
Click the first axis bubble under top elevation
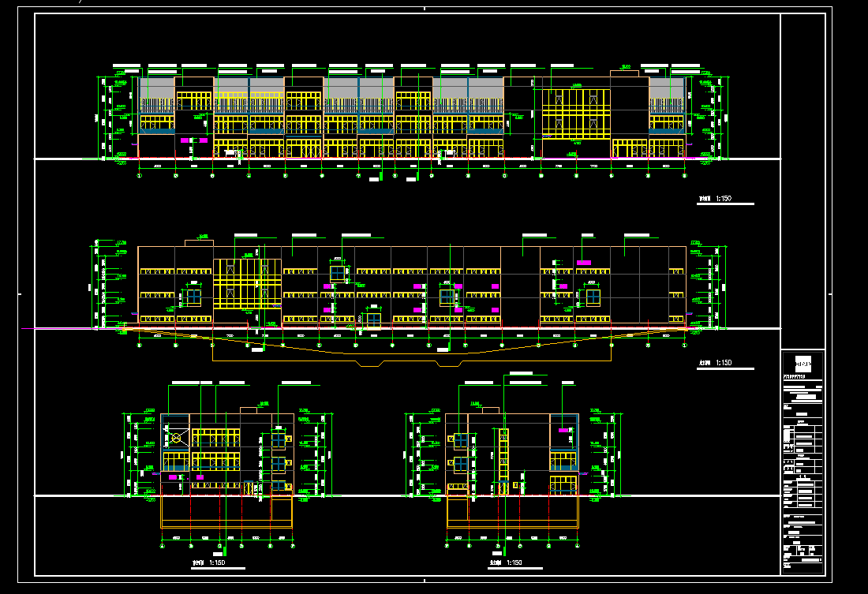140,177
